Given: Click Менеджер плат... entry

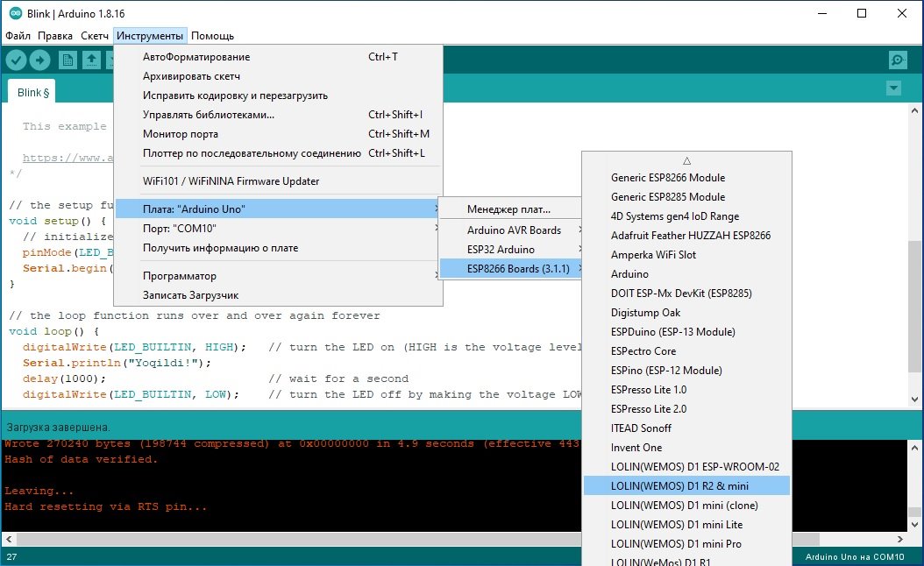Looking at the screenshot, I should pyautogui.click(x=508, y=209).
